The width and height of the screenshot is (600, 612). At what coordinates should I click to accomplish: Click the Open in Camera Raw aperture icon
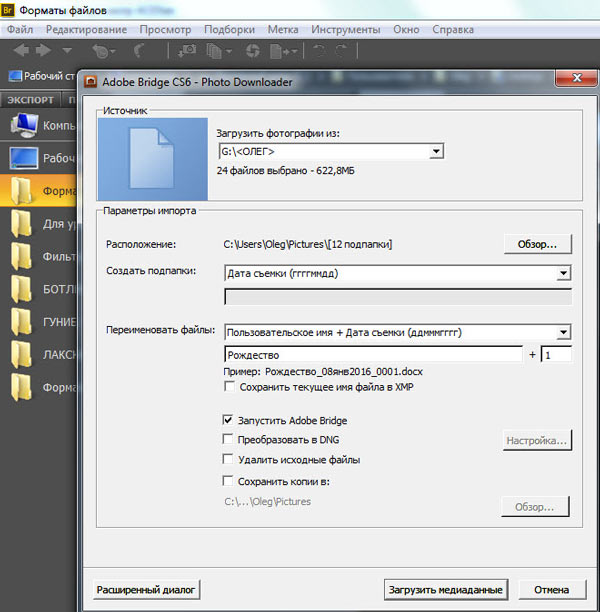point(253,51)
